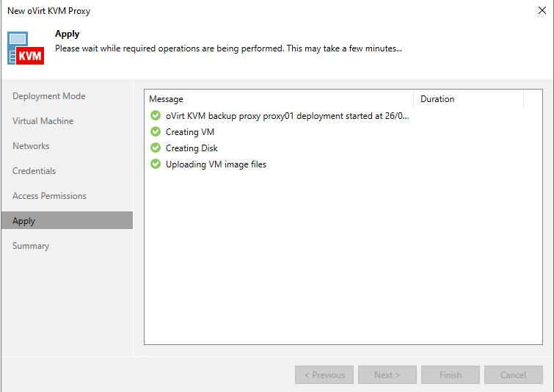554x392 pixels.
Task: Select the Uploading VM image files log text
Action: (216, 164)
